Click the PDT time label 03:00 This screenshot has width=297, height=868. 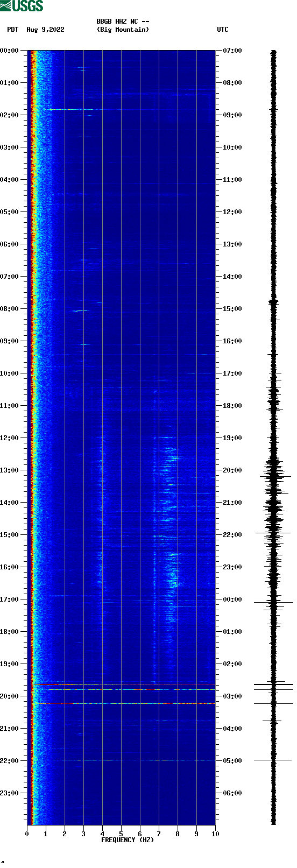pyautogui.click(x=10, y=147)
